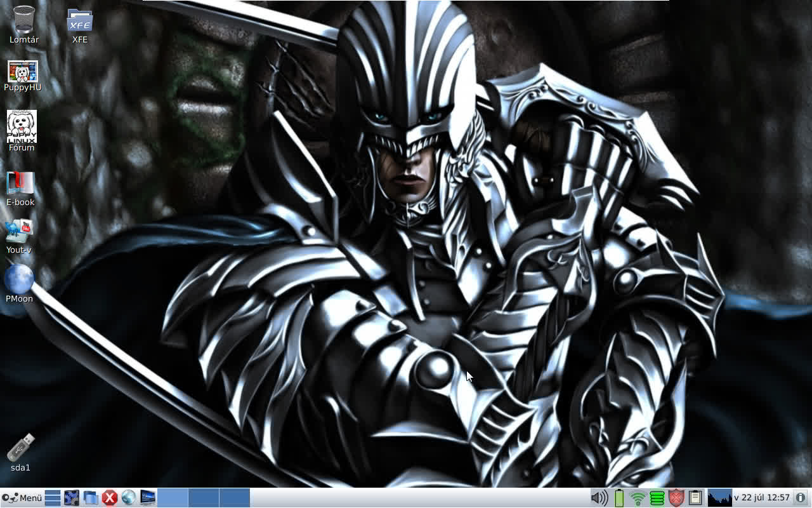The image size is (812, 508).
Task: Click the clock showing v 22 júl 12:57
Action: click(x=762, y=498)
